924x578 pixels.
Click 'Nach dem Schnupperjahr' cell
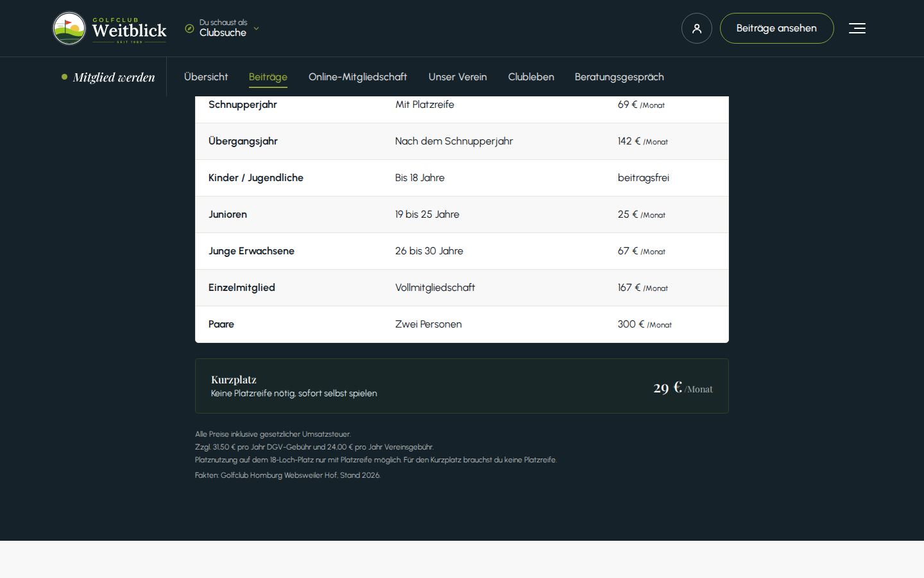point(454,141)
